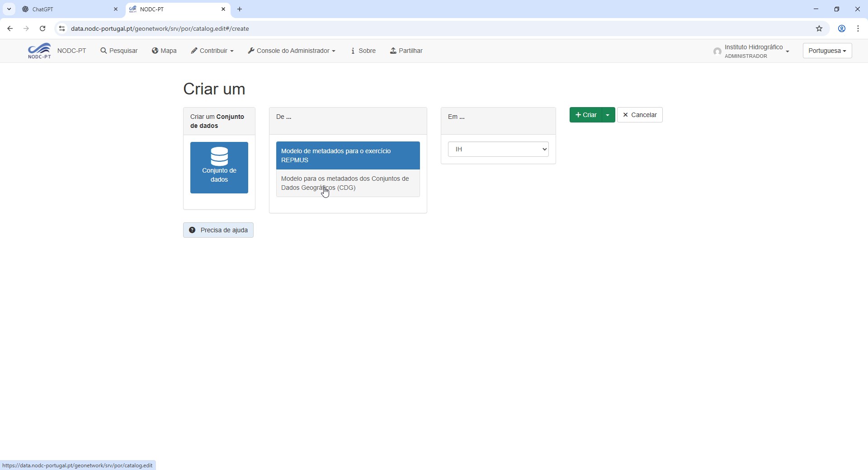Viewport: 868px width, 470px height.
Task: Expand the Instituto Hidrográfico user menu
Action: click(x=753, y=51)
